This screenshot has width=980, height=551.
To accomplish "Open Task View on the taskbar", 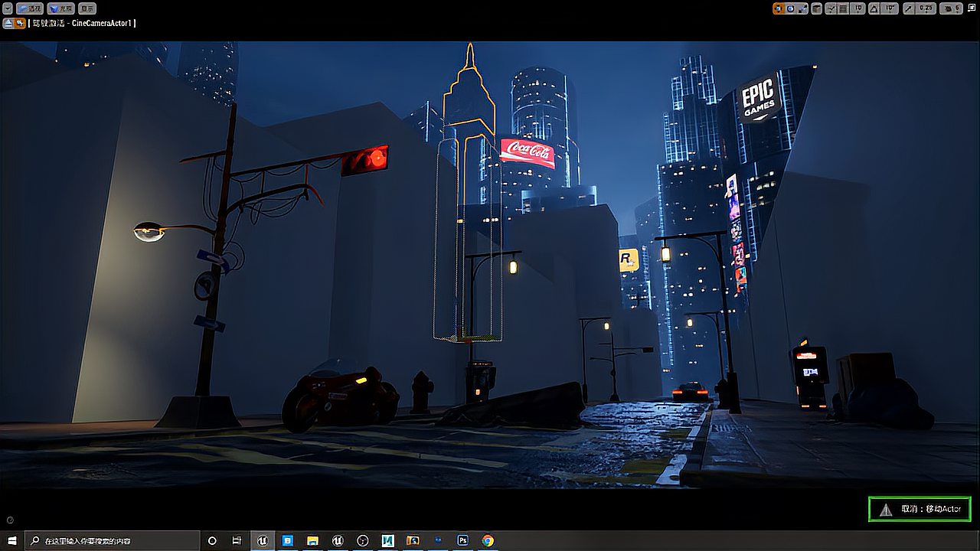I will [x=237, y=540].
